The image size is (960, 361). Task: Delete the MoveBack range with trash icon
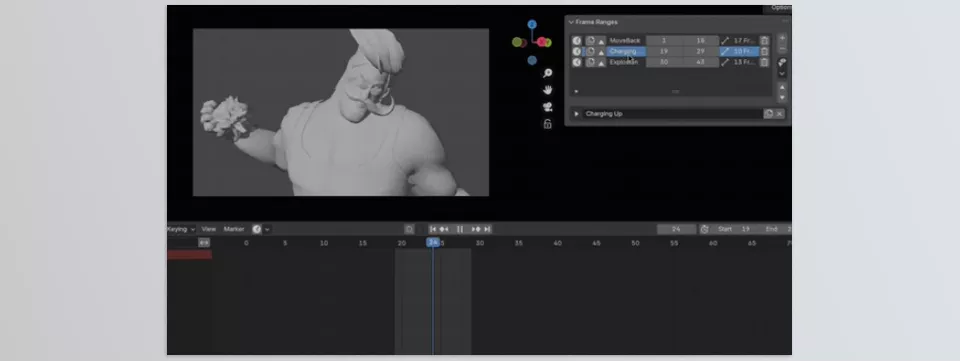point(764,40)
